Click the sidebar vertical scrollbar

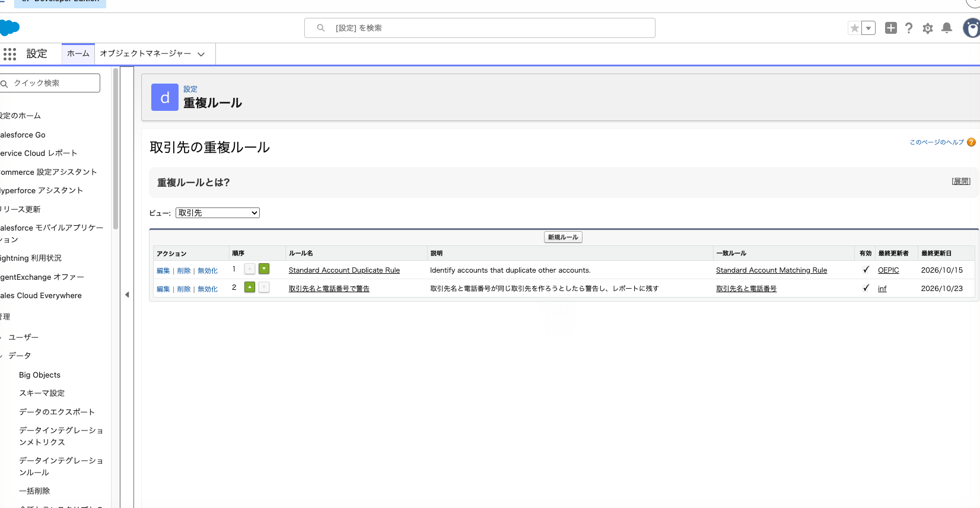tap(116, 148)
